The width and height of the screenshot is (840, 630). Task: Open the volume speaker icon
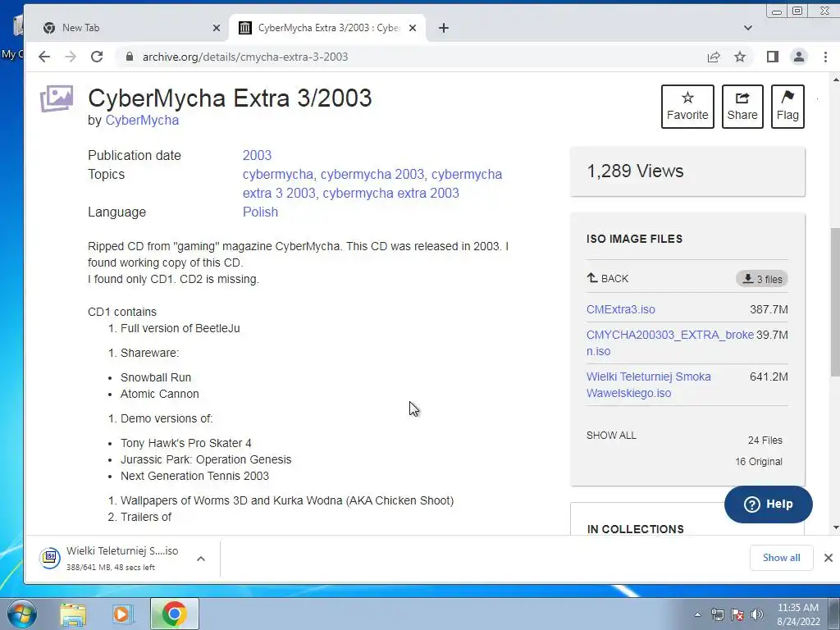757,614
